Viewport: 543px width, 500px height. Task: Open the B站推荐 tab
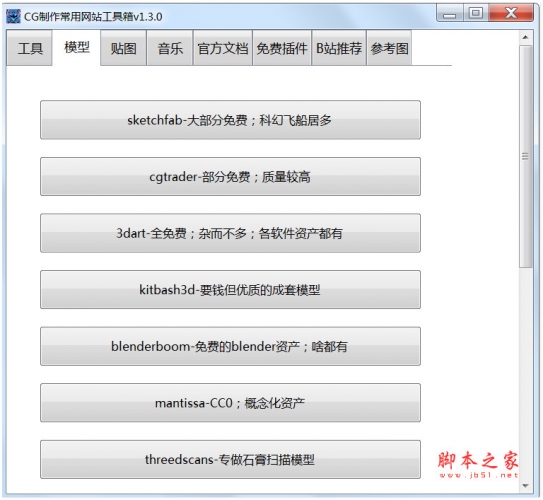[339, 48]
